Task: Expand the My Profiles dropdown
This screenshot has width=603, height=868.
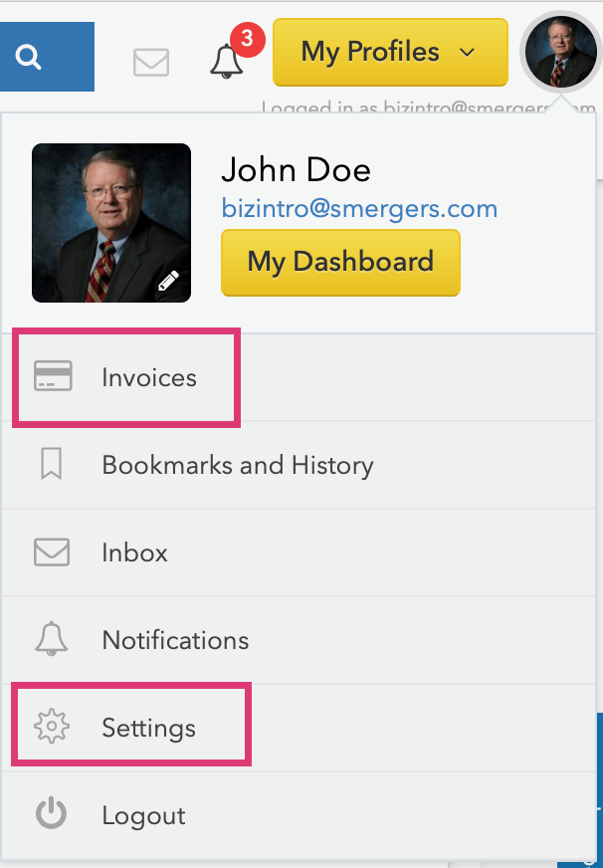Action: click(389, 52)
